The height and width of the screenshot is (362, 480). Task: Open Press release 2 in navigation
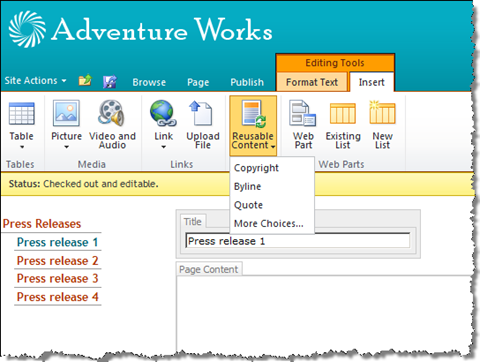pos(57,261)
